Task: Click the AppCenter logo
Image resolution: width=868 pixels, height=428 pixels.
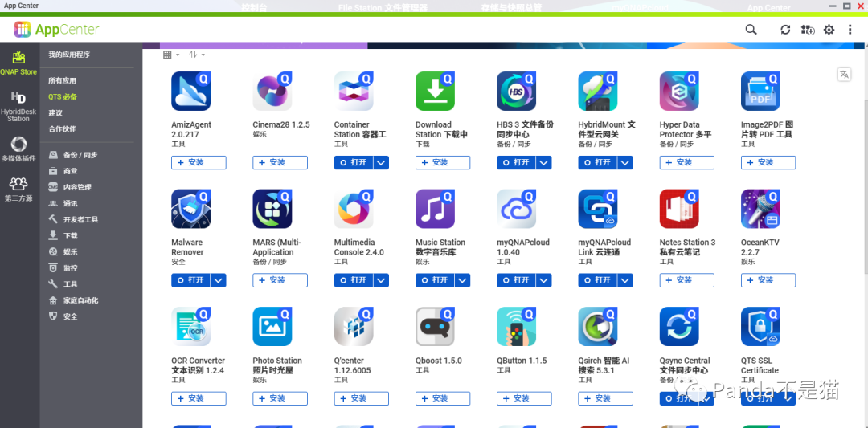Action: [56, 29]
